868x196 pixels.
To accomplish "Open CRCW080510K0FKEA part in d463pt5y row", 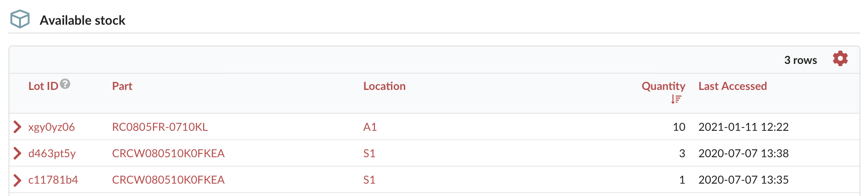I will coord(168,153).
